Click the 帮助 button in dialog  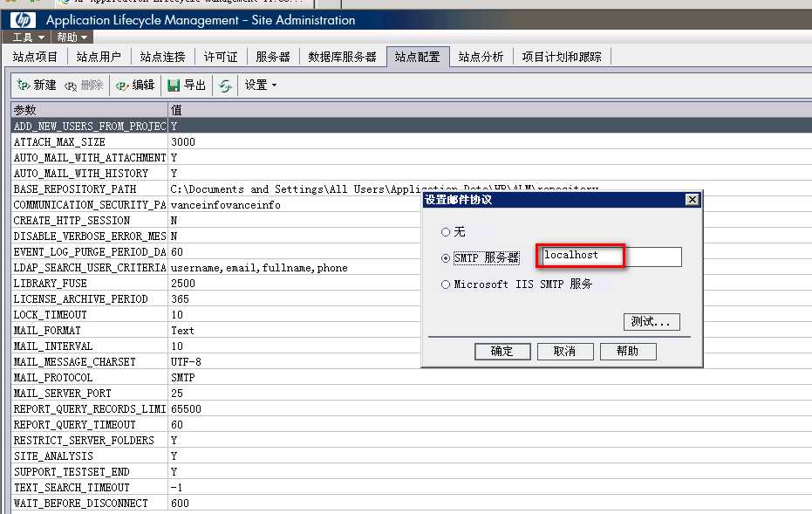point(628,352)
